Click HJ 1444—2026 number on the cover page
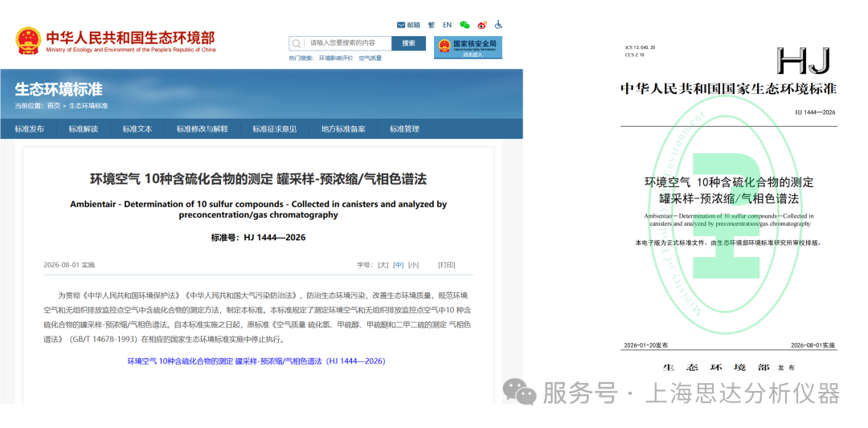Screen dimensions: 868x428 coord(816,112)
